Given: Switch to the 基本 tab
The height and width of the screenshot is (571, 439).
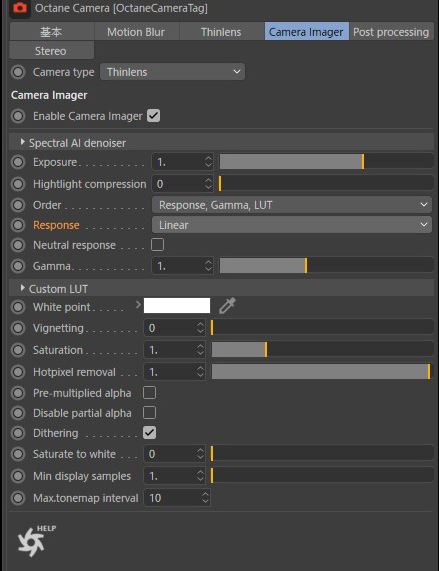Looking at the screenshot, I should pos(51,32).
